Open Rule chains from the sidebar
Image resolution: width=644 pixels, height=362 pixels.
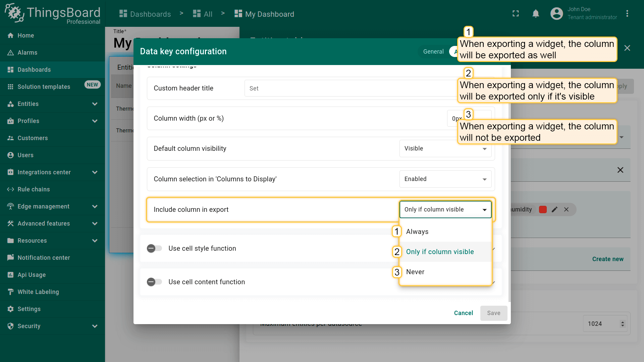(x=34, y=189)
